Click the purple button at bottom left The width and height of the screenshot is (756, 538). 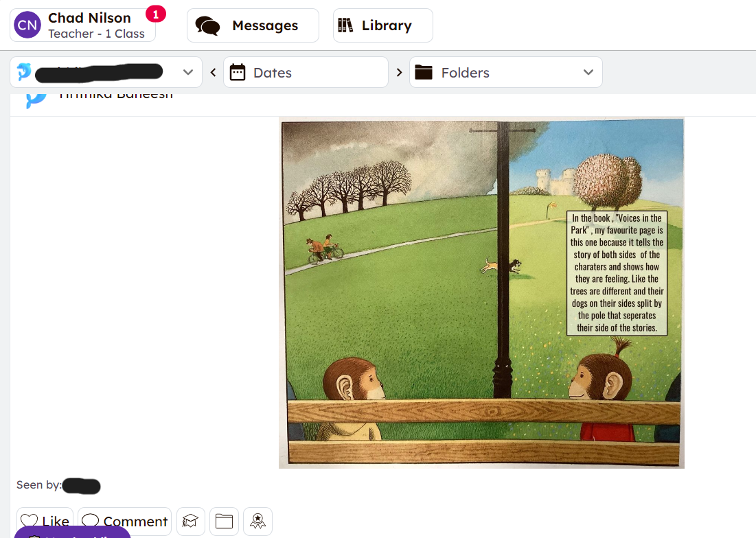coord(72,533)
